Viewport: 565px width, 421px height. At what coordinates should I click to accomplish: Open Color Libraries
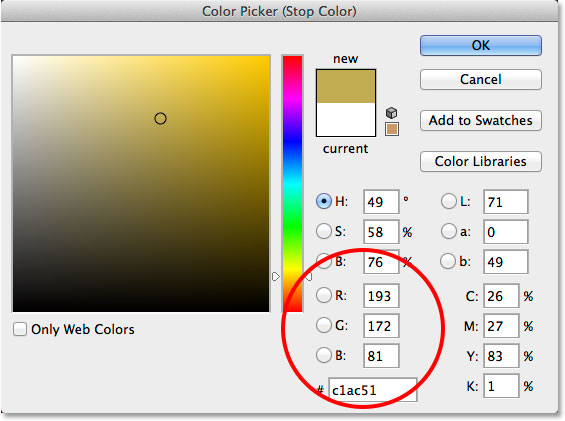[480, 161]
